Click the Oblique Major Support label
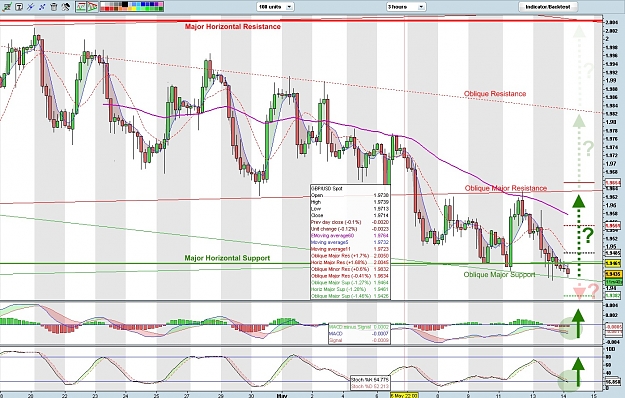The width and height of the screenshot is (625, 398). click(499, 275)
